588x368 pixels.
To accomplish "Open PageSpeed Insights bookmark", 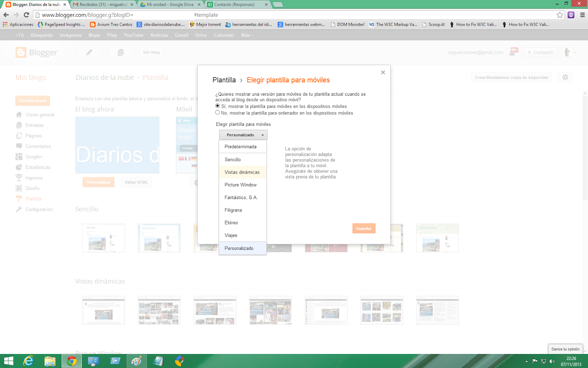I will (x=61, y=24).
